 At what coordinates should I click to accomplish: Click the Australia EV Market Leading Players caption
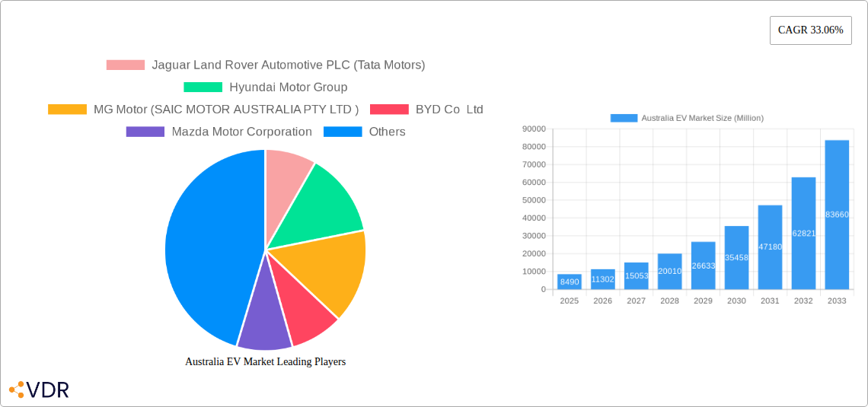point(265,361)
